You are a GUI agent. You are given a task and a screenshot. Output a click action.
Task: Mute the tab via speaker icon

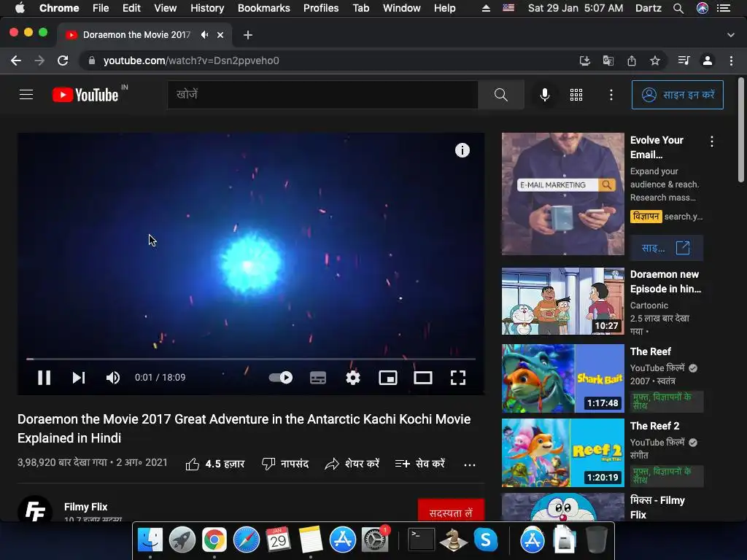click(x=204, y=35)
